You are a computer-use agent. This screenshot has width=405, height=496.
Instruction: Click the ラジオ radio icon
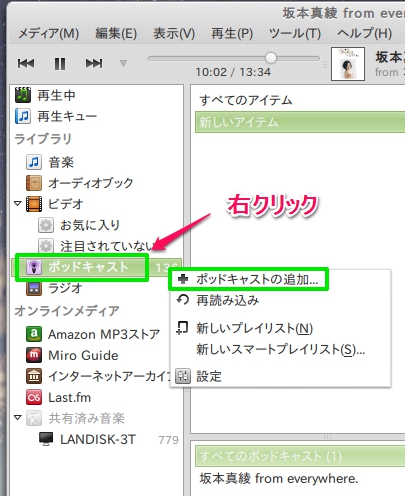point(34,288)
